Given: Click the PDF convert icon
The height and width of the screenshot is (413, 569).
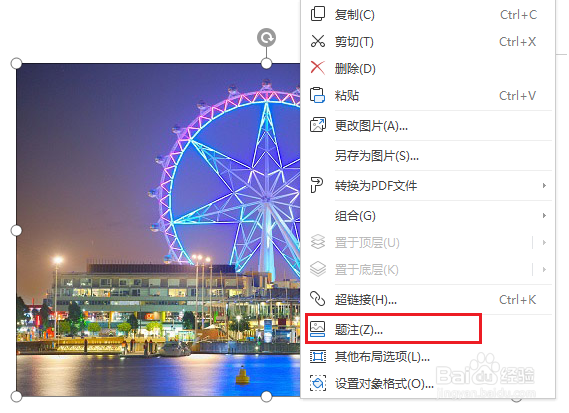Looking at the screenshot, I should pos(316,185).
